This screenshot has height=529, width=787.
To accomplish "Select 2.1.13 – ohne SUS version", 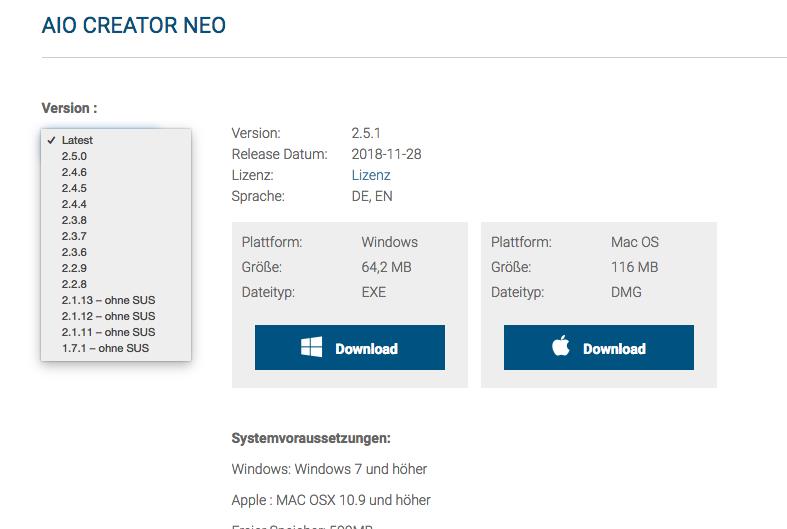I will pyautogui.click(x=116, y=300).
